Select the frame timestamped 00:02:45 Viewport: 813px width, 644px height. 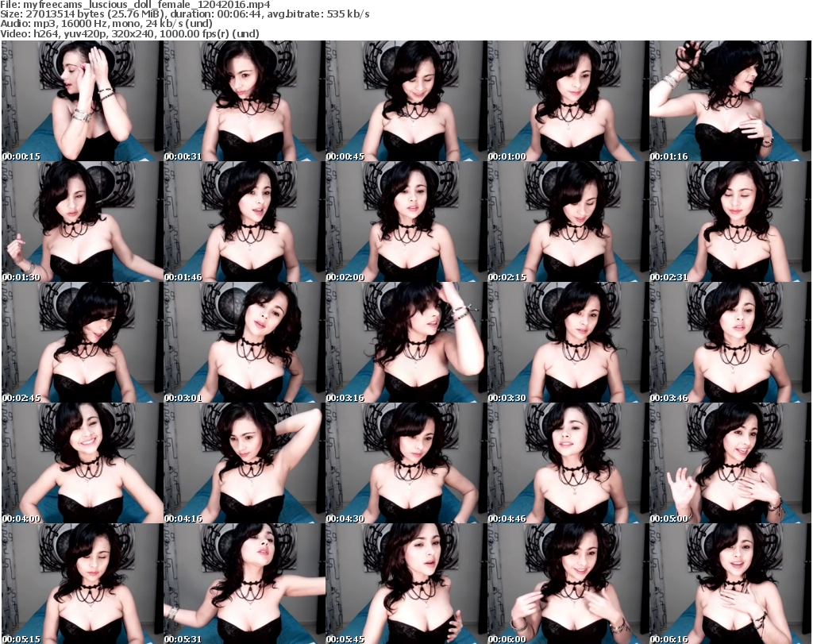coord(83,342)
